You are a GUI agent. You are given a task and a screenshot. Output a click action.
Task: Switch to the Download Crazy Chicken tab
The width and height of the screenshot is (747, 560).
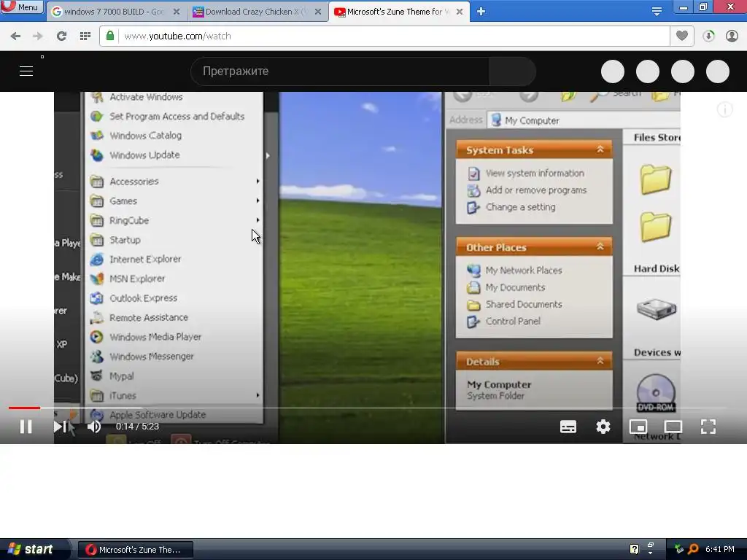[x=257, y=12]
